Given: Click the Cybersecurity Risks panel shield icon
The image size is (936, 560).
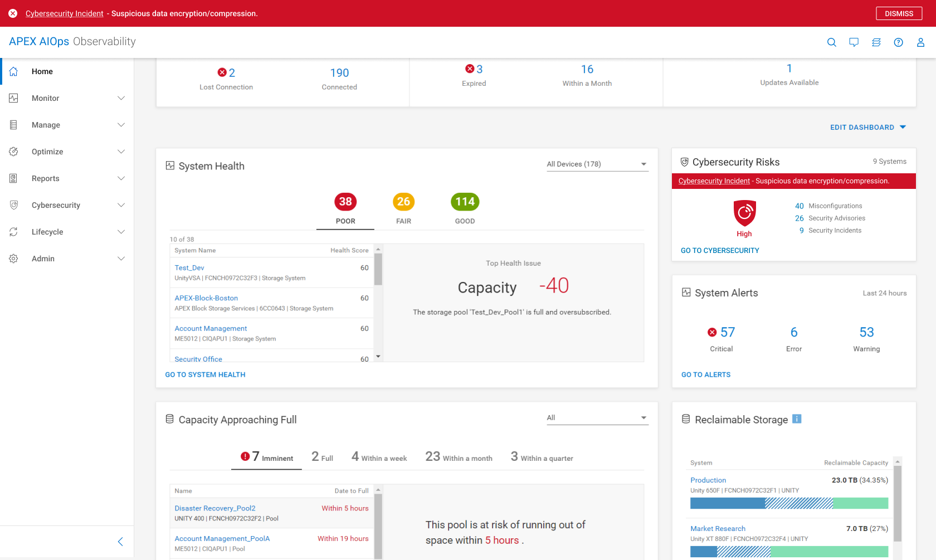Looking at the screenshot, I should 684,162.
